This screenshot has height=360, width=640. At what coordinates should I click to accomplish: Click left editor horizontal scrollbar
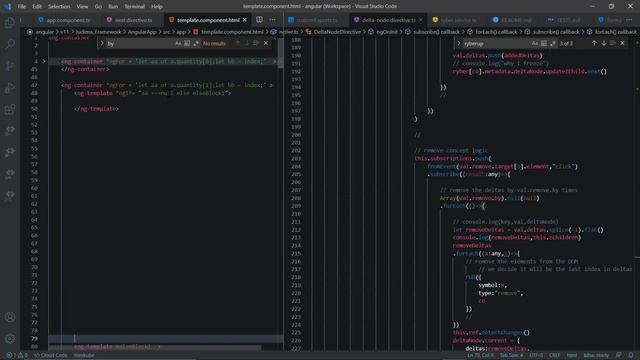[x=155, y=348]
